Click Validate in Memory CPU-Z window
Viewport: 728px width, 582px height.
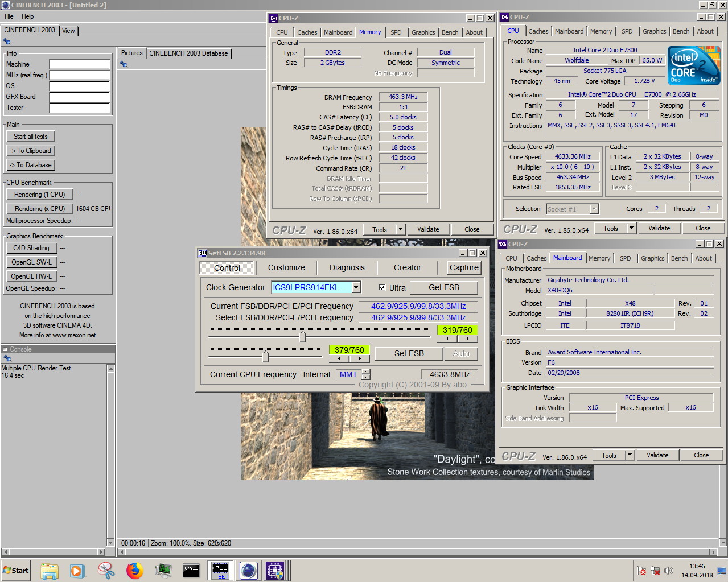428,229
